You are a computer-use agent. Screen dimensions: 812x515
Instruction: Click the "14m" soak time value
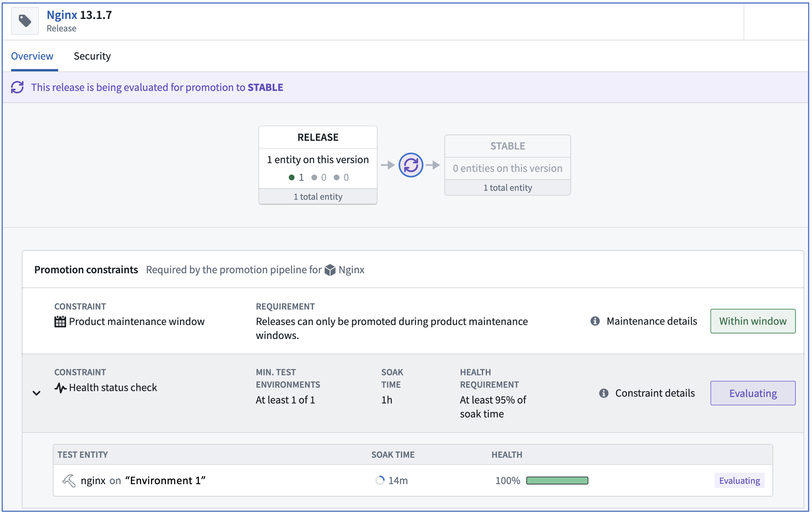[x=398, y=481]
